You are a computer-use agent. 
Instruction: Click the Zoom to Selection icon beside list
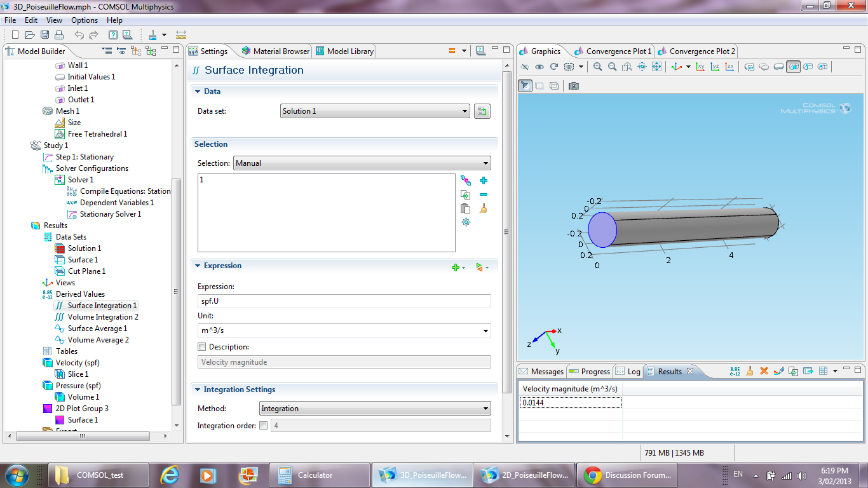(x=466, y=222)
